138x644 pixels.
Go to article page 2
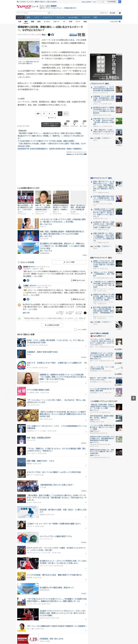pyautogui.click(x=44, y=113)
